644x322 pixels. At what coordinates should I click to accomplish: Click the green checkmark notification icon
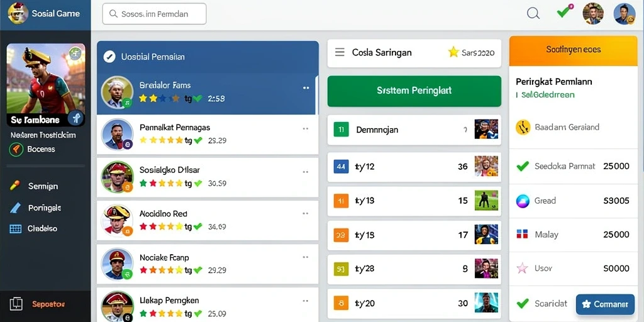(564, 11)
